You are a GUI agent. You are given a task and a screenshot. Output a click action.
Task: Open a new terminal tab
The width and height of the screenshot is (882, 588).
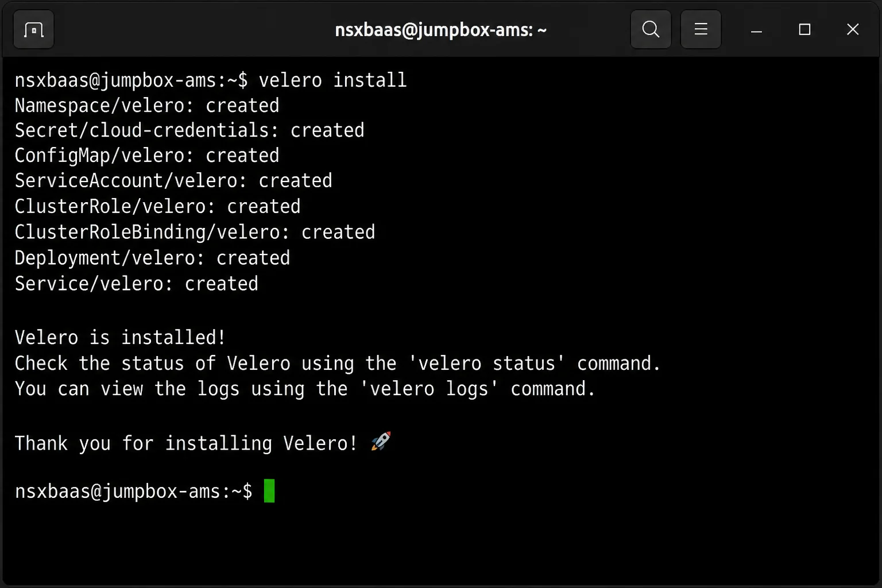tap(33, 29)
